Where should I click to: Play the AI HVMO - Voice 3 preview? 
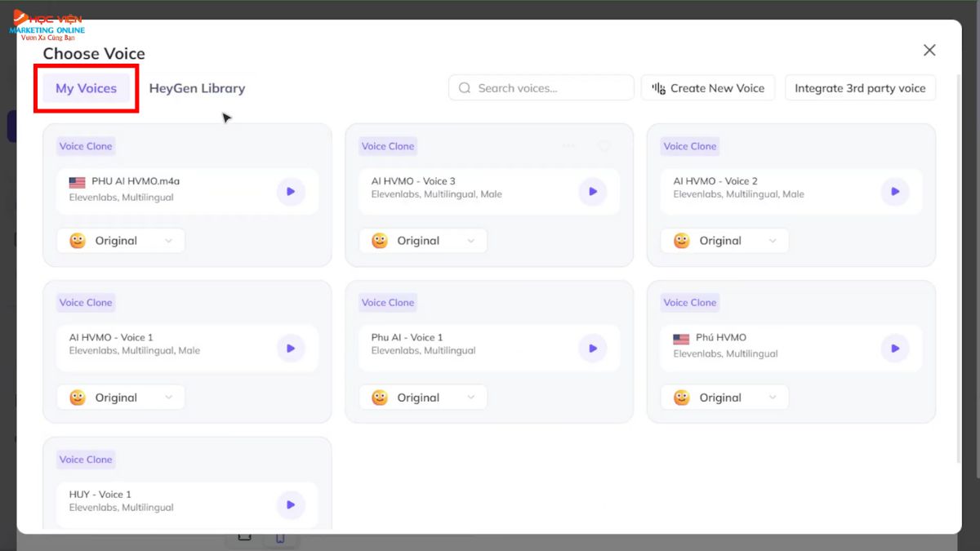click(x=593, y=192)
